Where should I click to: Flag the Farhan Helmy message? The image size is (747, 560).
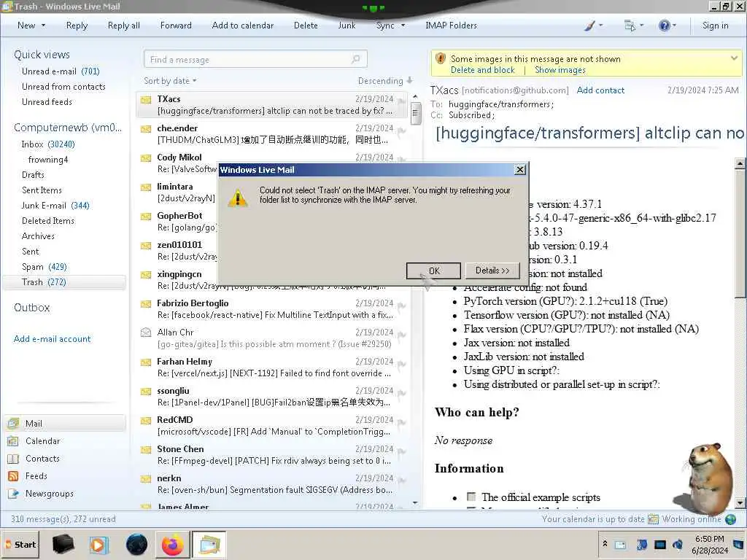pyautogui.click(x=400, y=365)
